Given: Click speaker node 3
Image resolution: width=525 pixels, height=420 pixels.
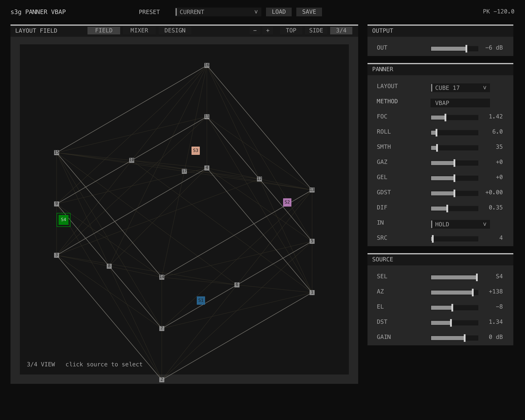Looking at the screenshot, I should pos(57,255).
